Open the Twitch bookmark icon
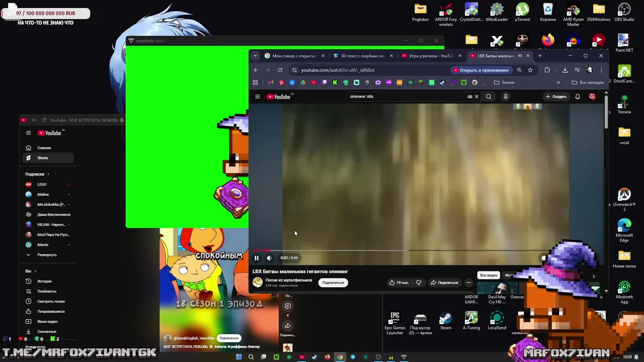 click(x=325, y=82)
